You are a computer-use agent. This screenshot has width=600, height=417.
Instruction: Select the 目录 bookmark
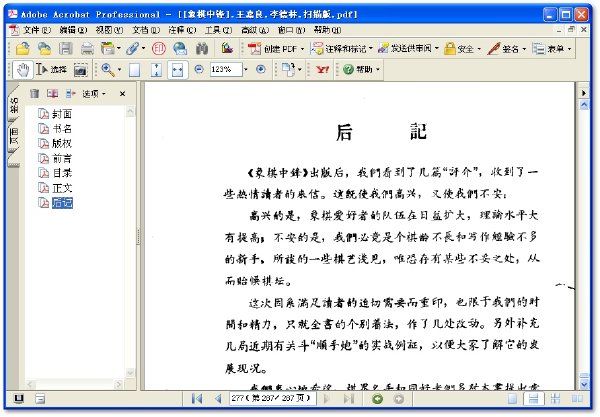point(62,173)
